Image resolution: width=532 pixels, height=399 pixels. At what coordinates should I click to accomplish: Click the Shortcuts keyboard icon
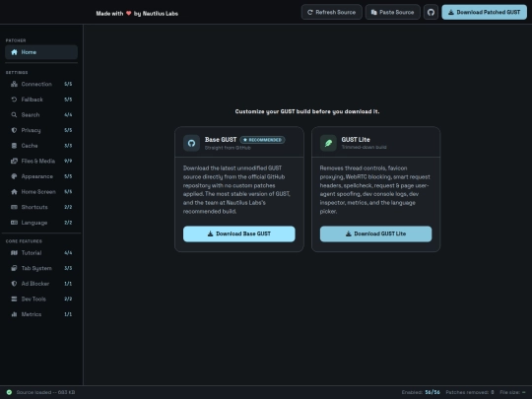pyautogui.click(x=14, y=207)
